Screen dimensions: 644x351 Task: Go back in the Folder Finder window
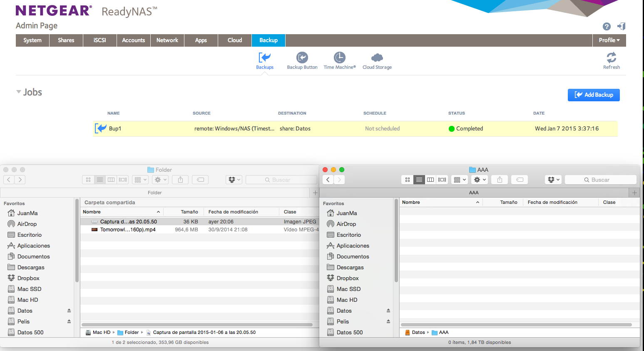click(9, 180)
